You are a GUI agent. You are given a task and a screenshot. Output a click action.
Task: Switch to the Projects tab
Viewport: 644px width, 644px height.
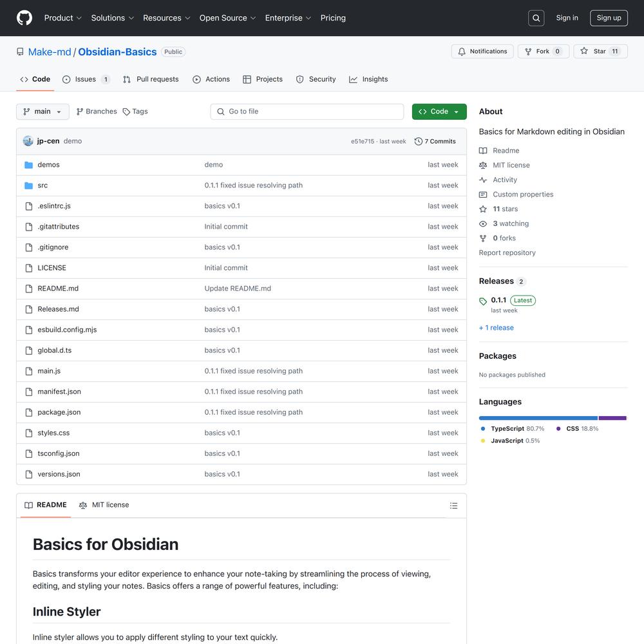263,79
